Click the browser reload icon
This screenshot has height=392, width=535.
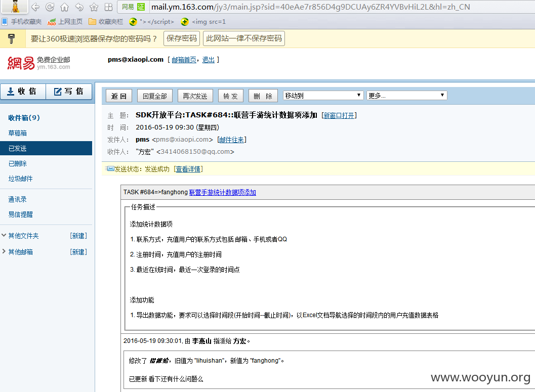point(50,7)
